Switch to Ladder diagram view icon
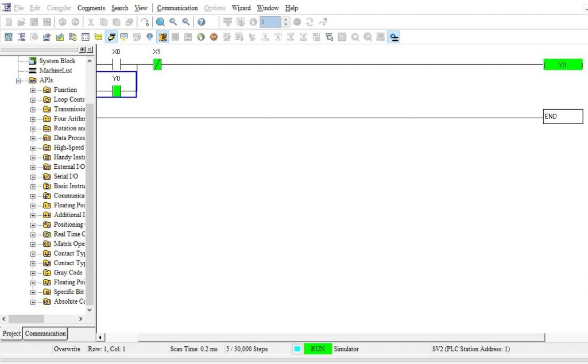The image size is (588, 364). pos(21,36)
